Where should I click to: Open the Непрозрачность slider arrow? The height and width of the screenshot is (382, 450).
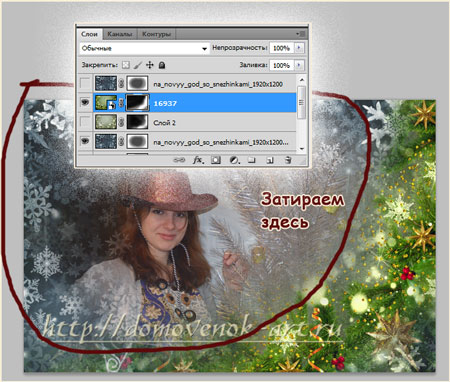point(299,48)
